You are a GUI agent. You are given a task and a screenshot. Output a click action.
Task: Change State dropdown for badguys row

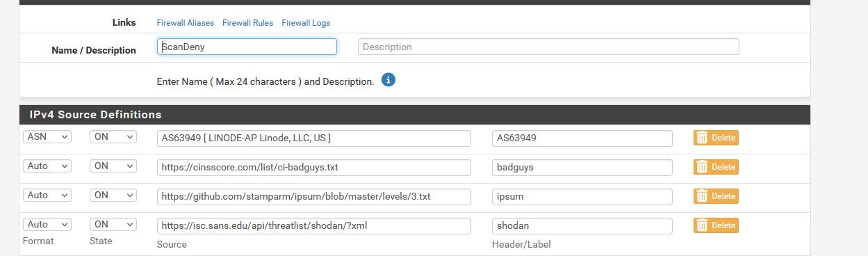[113, 166]
